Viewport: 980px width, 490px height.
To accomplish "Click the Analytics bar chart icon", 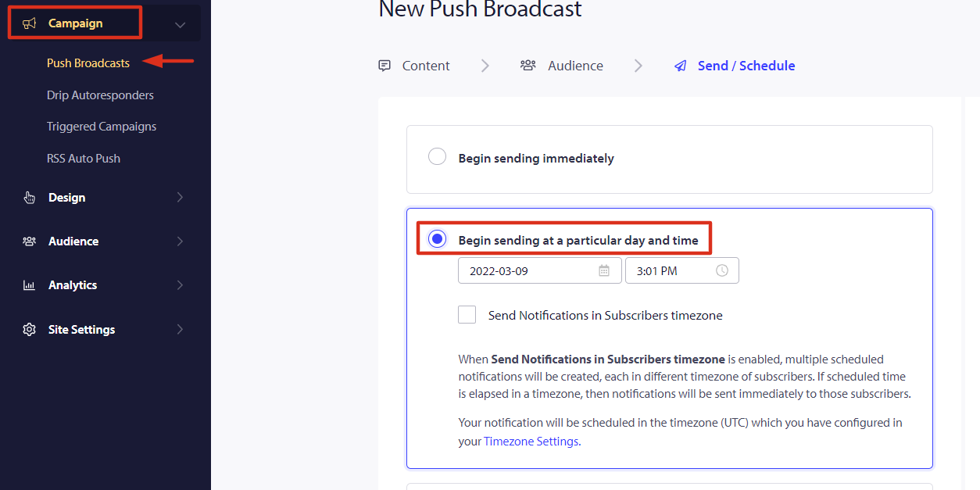I will click(x=30, y=285).
